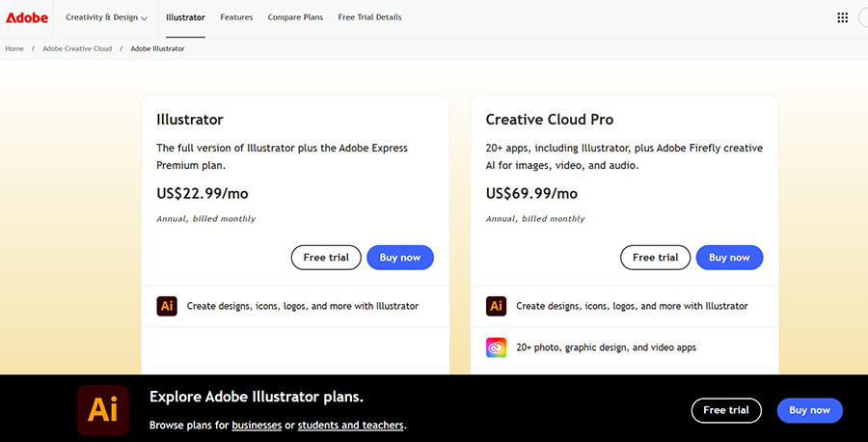Click the Creative Cloud Pro heading

click(x=550, y=120)
